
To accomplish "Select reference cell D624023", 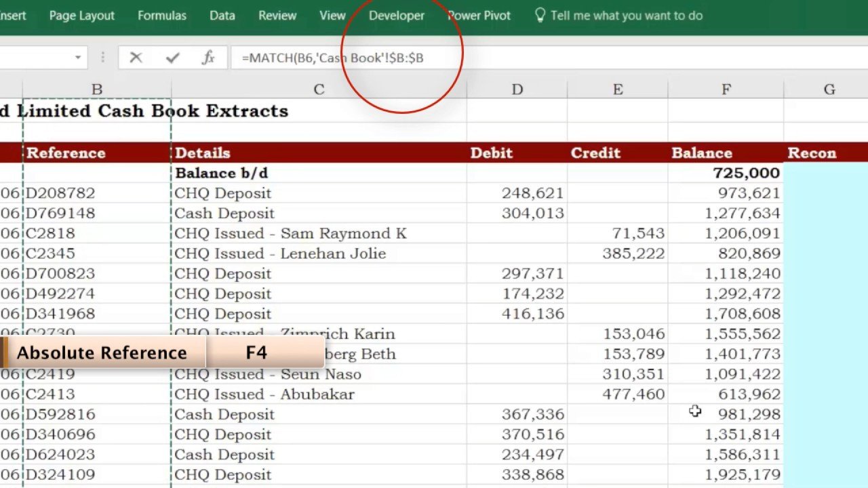I will (x=97, y=454).
